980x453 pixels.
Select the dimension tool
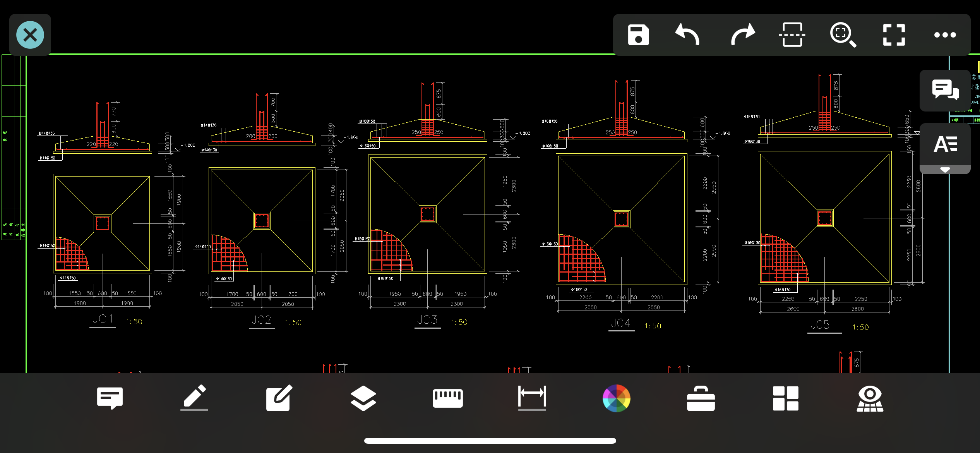[532, 398]
